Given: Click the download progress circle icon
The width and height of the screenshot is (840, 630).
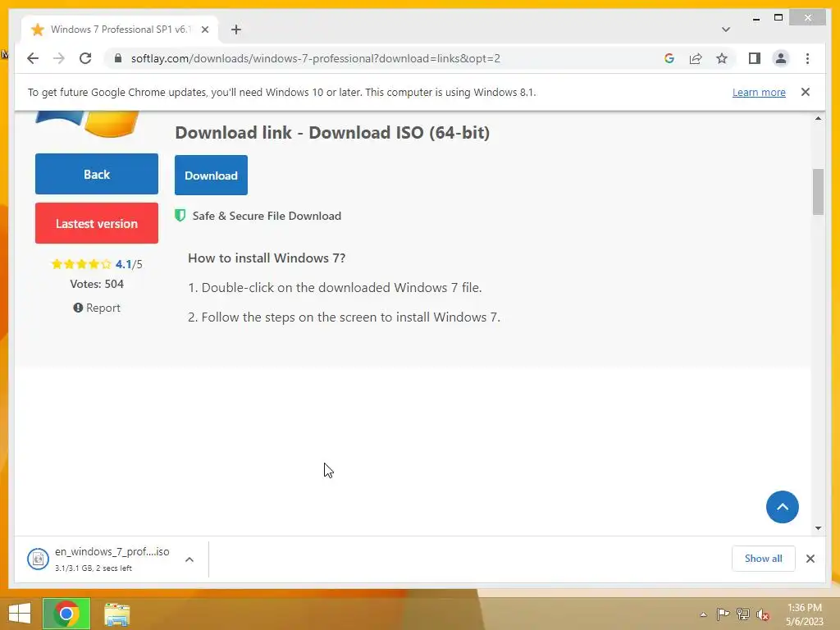Looking at the screenshot, I should coord(38,559).
